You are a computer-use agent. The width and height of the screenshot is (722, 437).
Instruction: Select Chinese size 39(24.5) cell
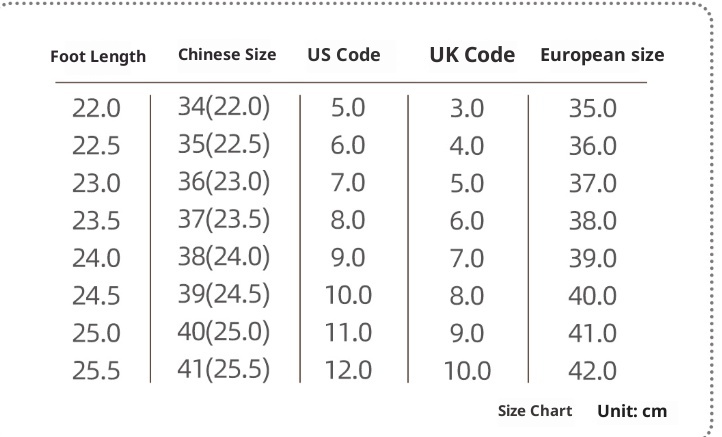pos(224,294)
